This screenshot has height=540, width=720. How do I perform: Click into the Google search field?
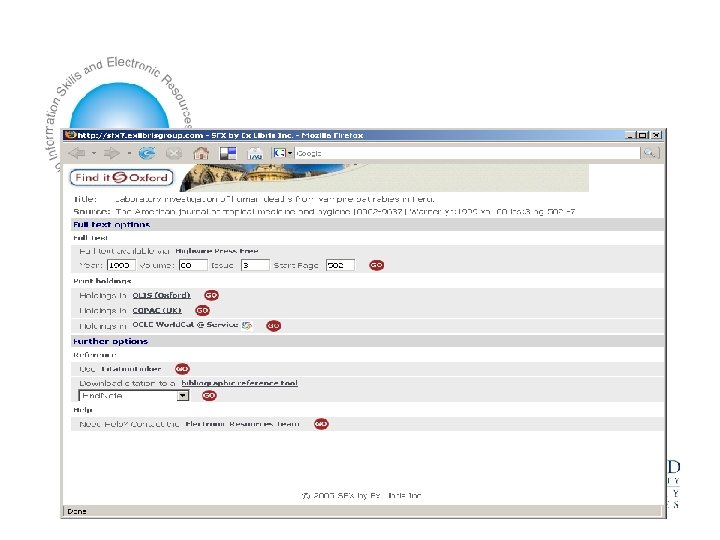[467, 153]
